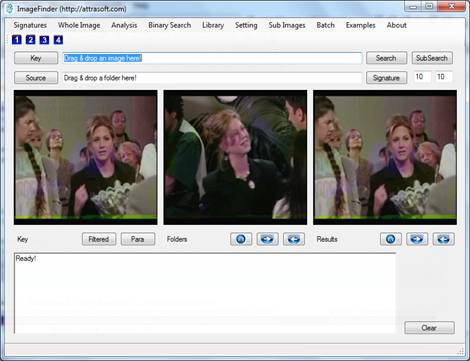Click the blue number 2 icon
This screenshot has height=361, width=470.
30,40
